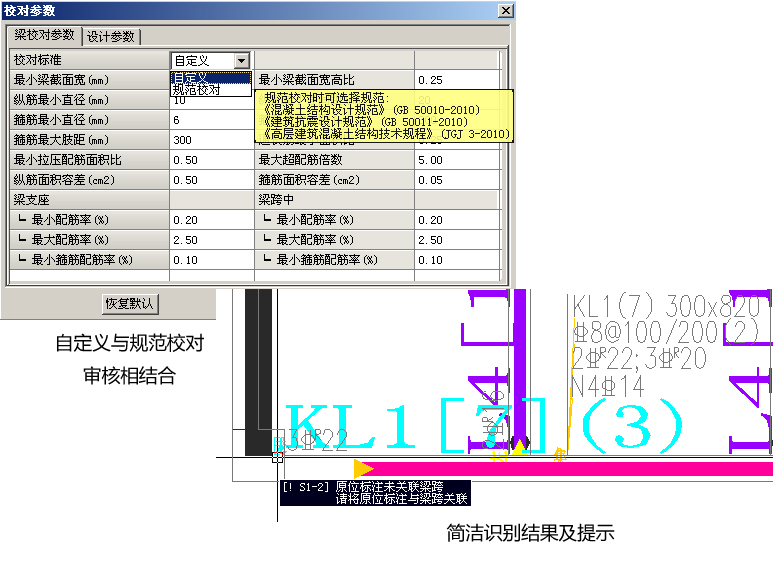Click the 箍筋最小直径 value field
The width and height of the screenshot is (773, 564).
coord(210,120)
